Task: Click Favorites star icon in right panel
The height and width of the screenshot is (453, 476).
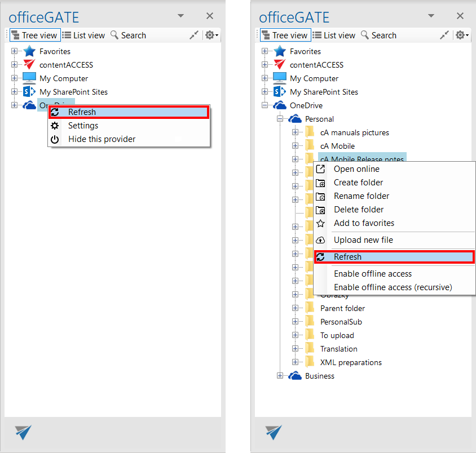Action: [x=280, y=51]
